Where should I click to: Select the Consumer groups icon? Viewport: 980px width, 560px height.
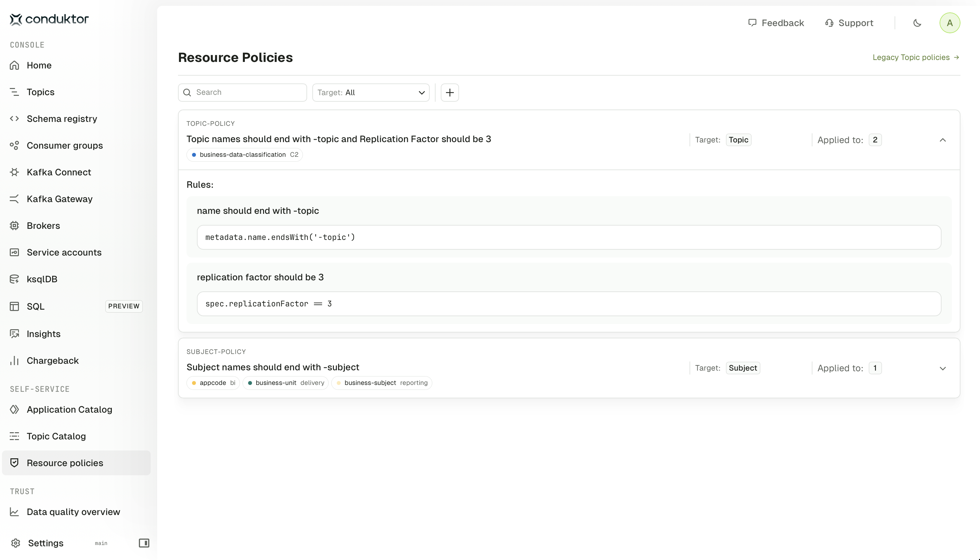click(14, 145)
